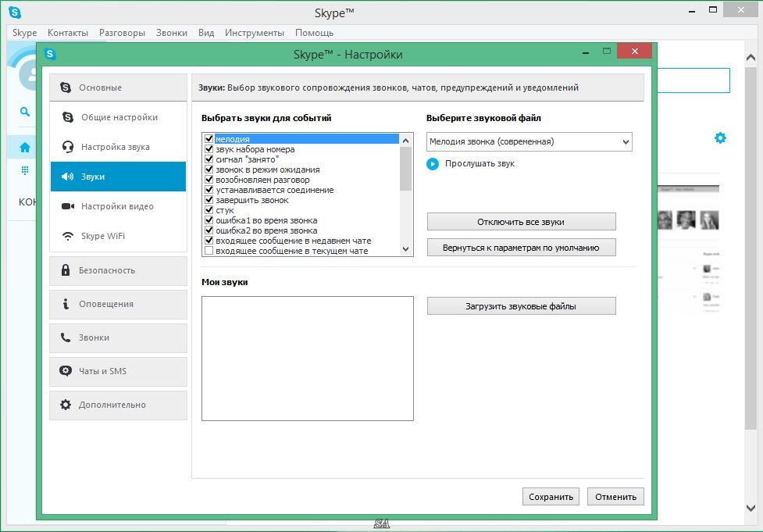
Task: Toggle ошибка1 во время звонка checkbox
Action: [209, 220]
